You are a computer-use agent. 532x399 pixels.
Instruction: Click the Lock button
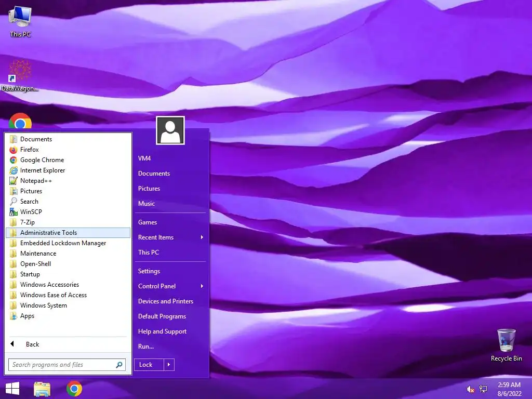coord(149,365)
